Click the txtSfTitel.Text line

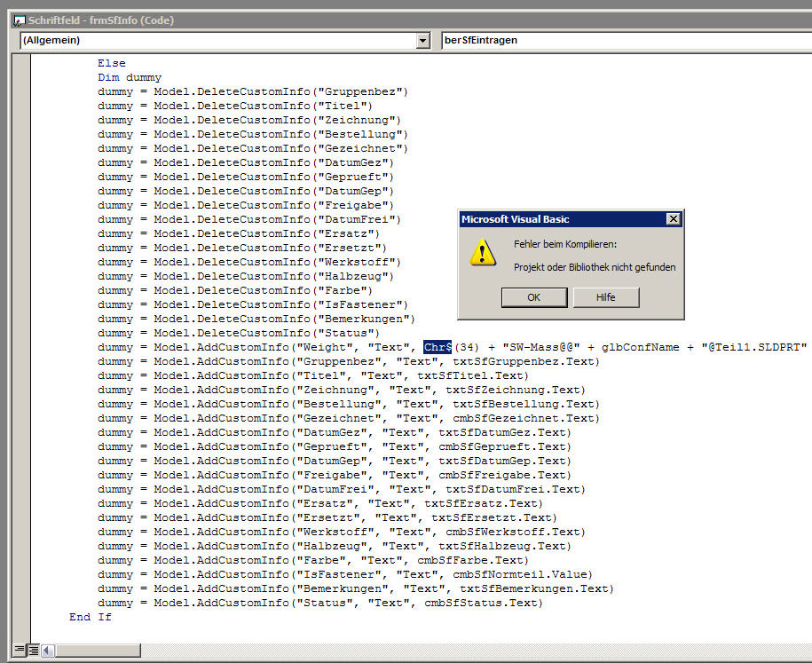coord(313,375)
